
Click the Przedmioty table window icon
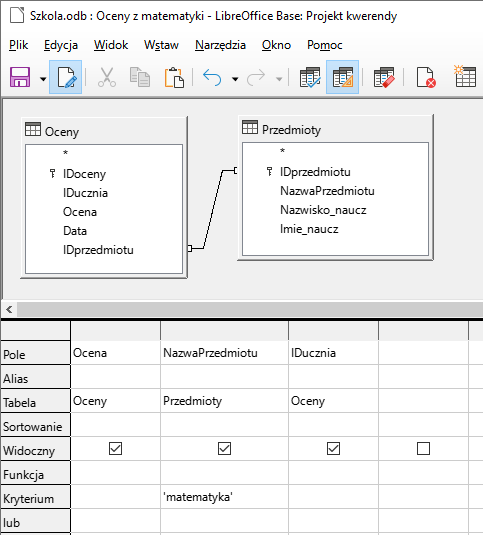click(x=250, y=127)
